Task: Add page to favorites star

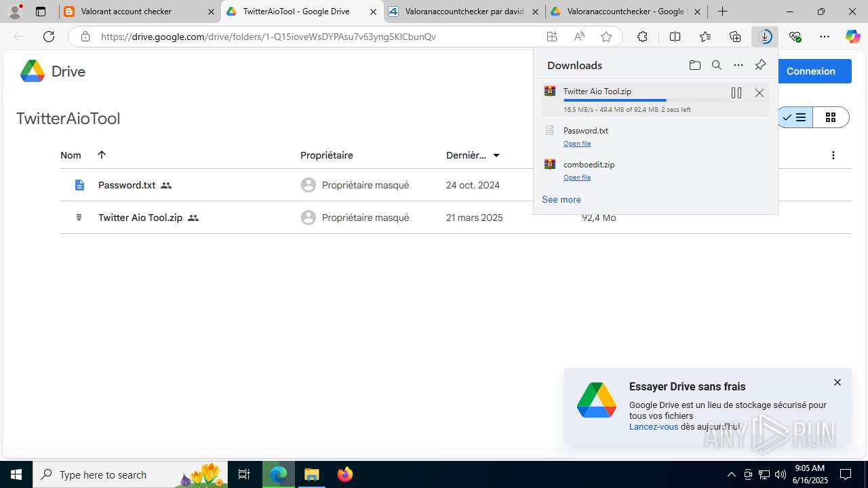Action: [606, 37]
